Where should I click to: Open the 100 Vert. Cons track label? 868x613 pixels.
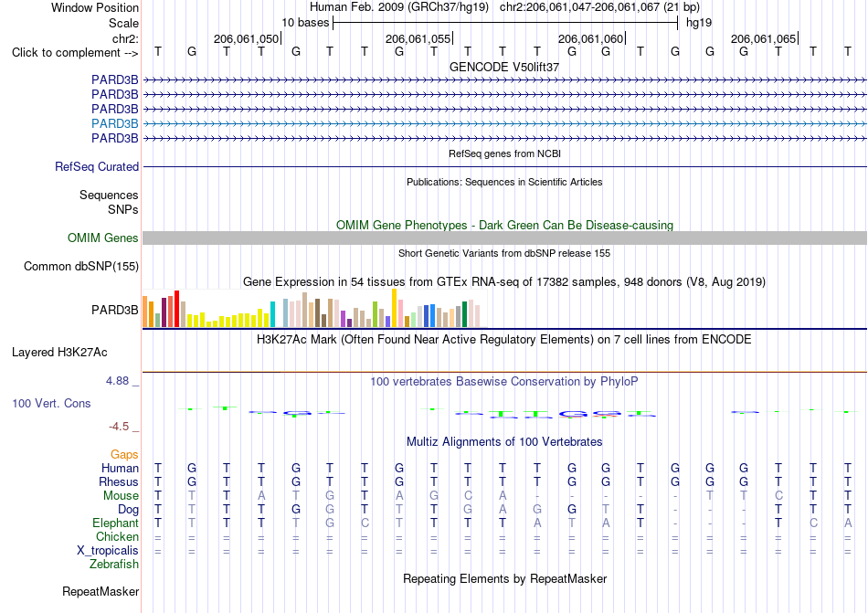pyautogui.click(x=51, y=403)
